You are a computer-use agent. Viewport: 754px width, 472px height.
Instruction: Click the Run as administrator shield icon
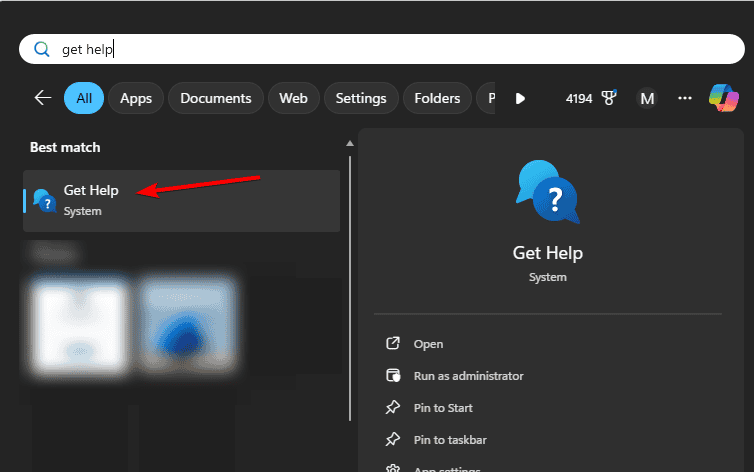tap(393, 375)
